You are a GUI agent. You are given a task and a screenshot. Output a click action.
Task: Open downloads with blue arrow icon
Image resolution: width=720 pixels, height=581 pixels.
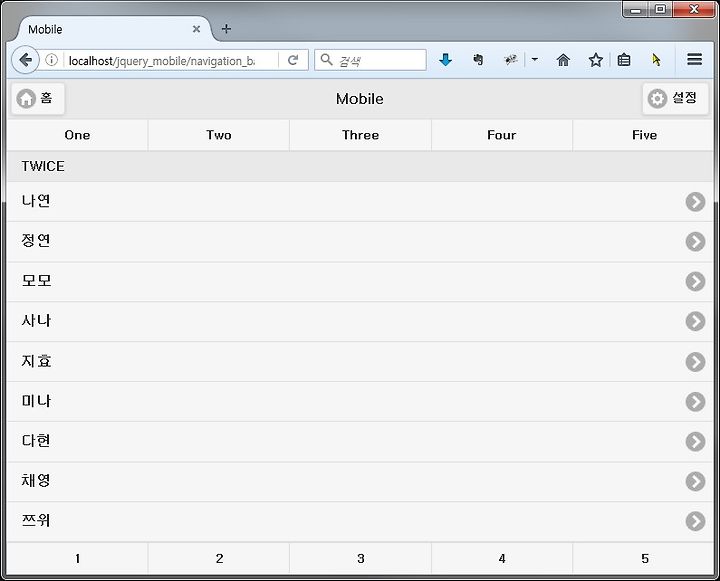pos(445,60)
